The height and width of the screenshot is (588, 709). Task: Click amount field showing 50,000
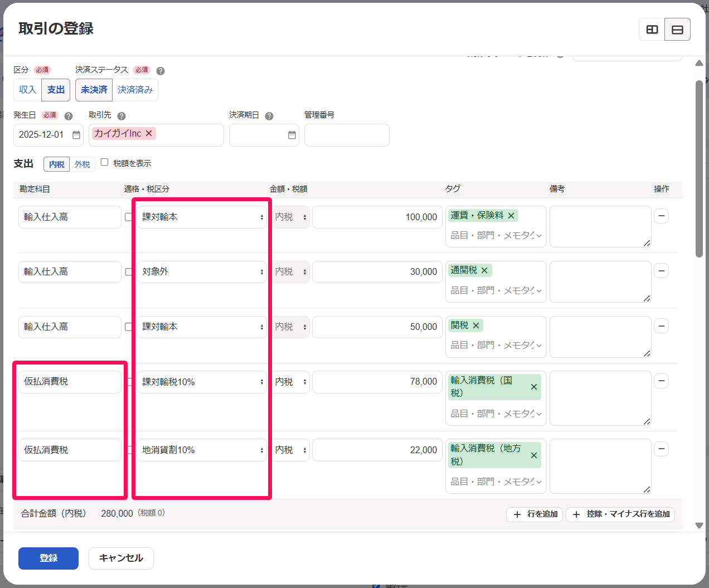pos(377,327)
